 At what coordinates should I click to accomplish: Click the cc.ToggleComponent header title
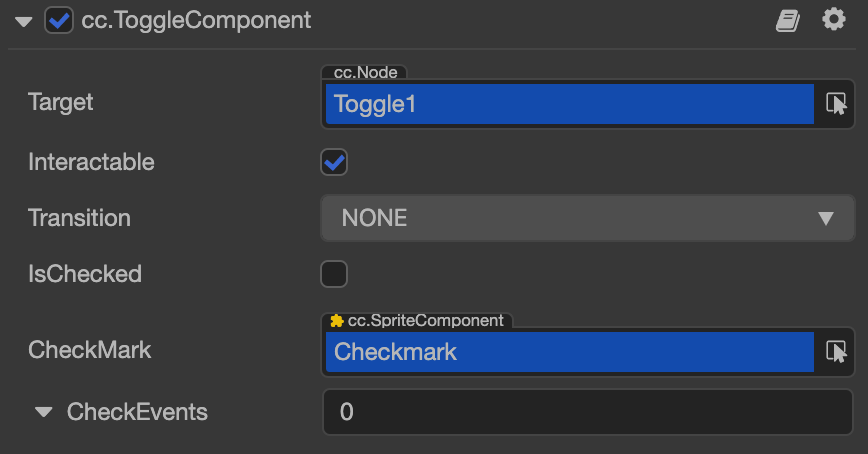coord(196,20)
